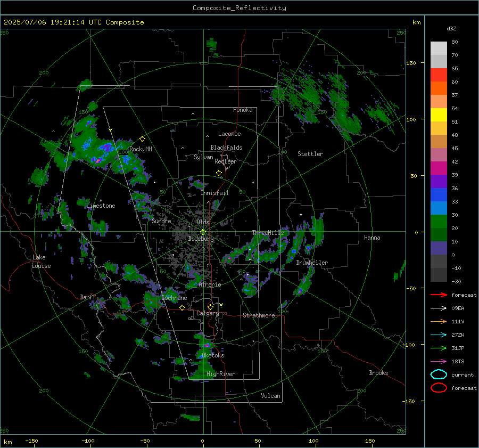
Task: Click the red forecast arrow legend icon
Action: [x=439, y=295]
